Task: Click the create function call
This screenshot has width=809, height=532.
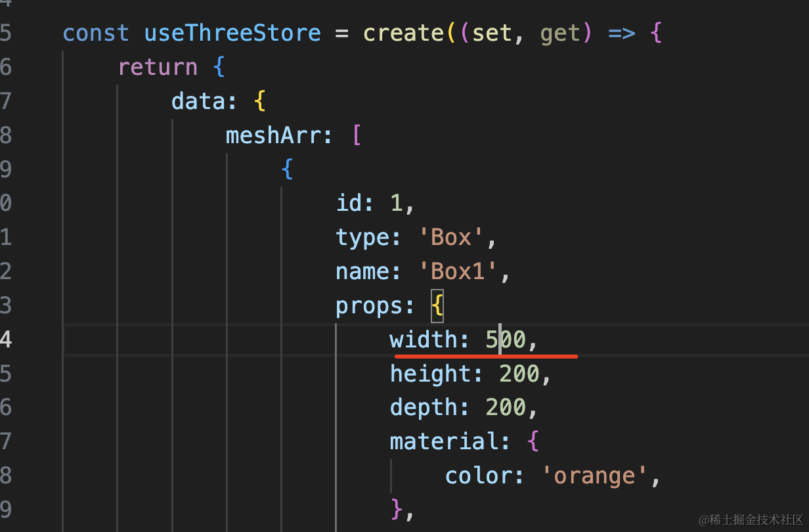Action: [x=405, y=33]
